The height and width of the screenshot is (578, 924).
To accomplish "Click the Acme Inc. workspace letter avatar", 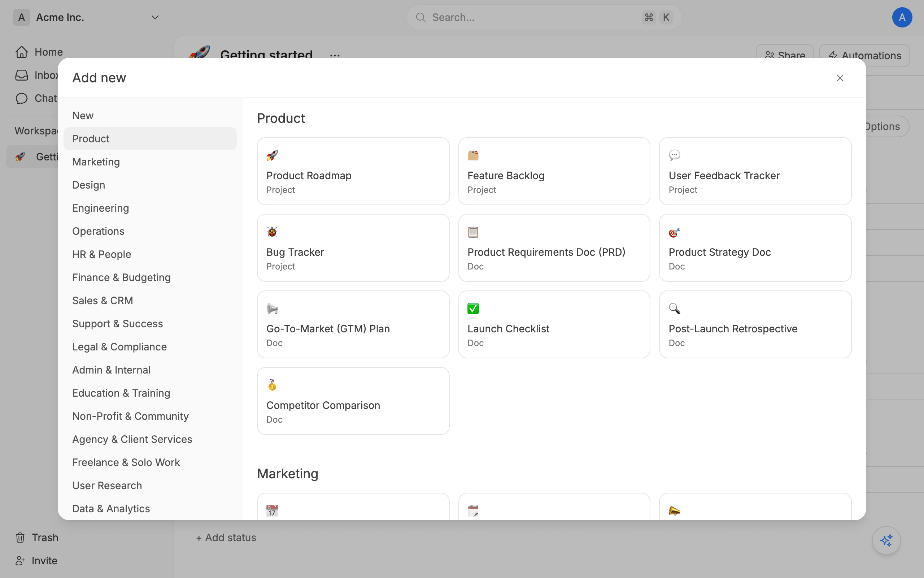I will coord(21,17).
